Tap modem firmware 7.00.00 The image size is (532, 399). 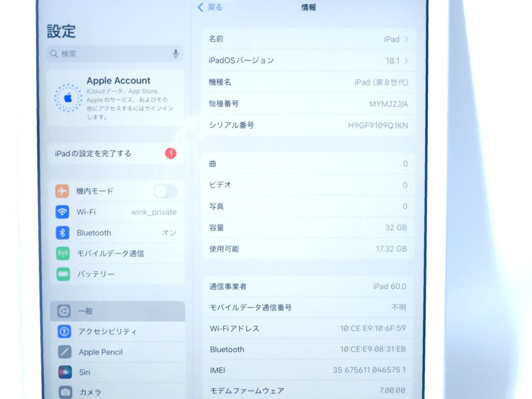(x=392, y=390)
